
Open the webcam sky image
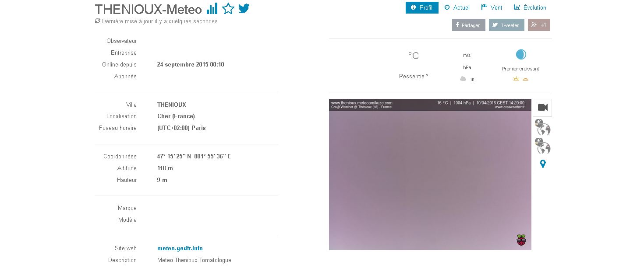430,175
